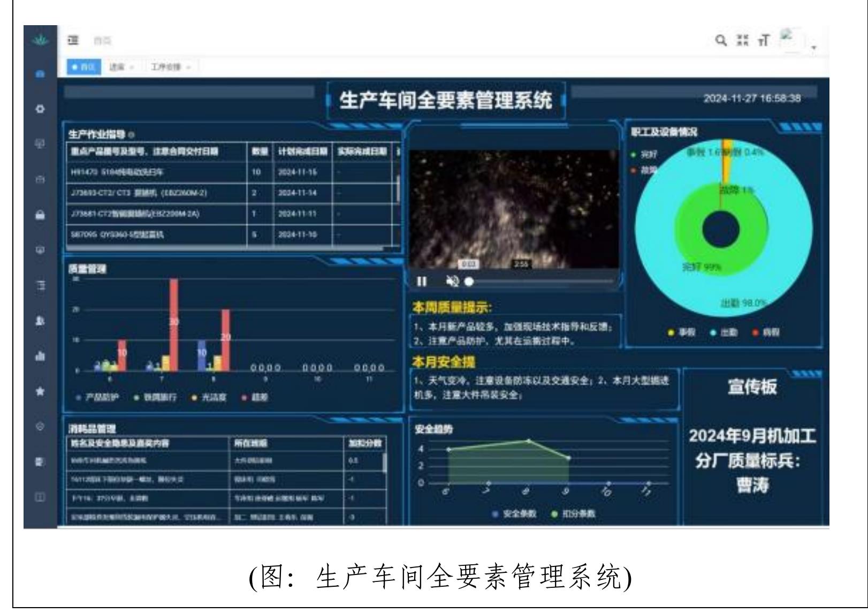Image resolution: width=868 pixels, height=613 pixels.
Task: Open the list icon in the sidebar
Action: click(40, 285)
